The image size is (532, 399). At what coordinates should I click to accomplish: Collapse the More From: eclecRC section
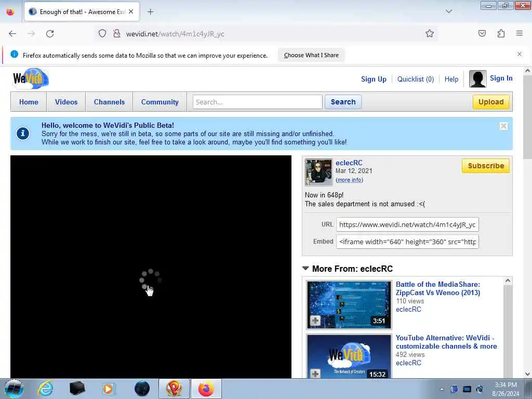pyautogui.click(x=305, y=269)
